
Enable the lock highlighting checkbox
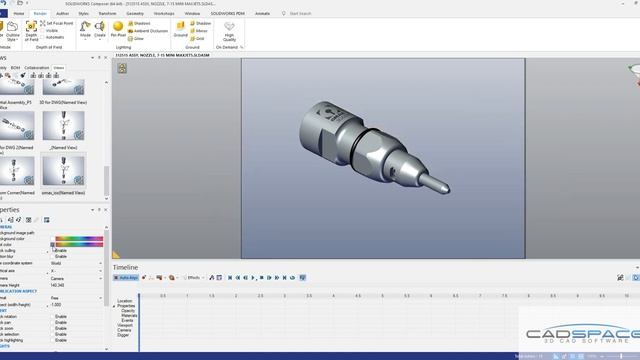(53, 340)
